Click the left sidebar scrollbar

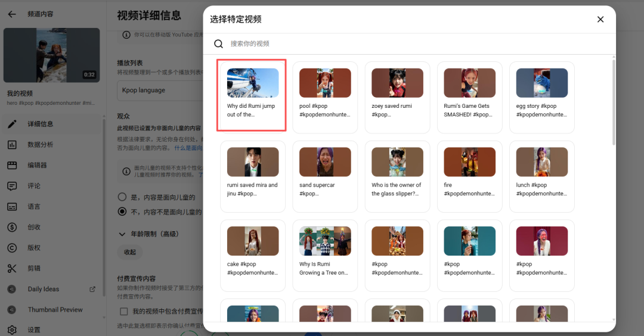(x=104, y=207)
